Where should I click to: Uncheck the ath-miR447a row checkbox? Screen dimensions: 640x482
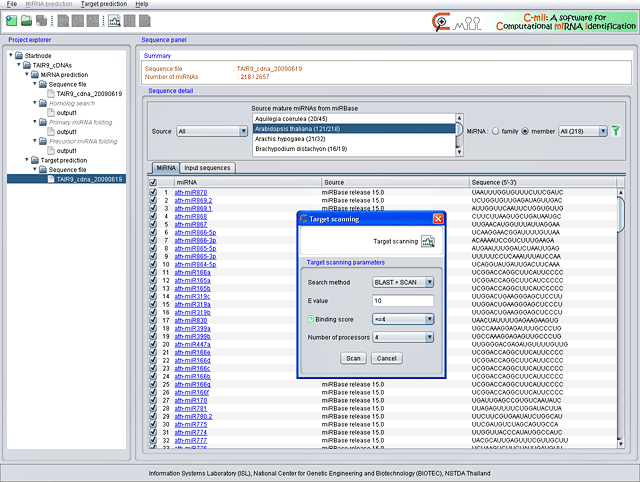153,344
